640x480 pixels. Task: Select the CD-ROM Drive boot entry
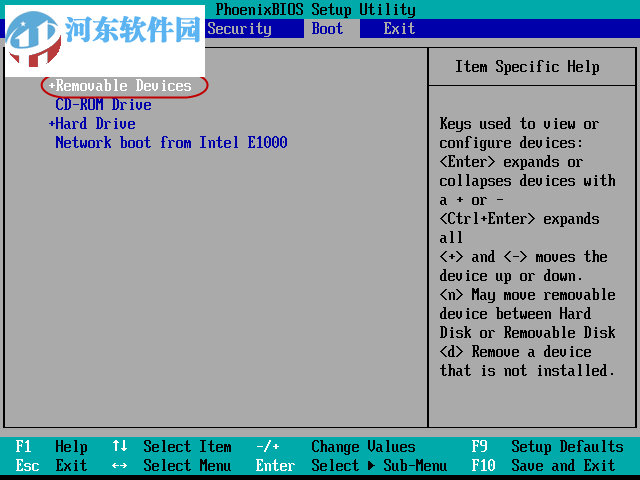(103, 105)
